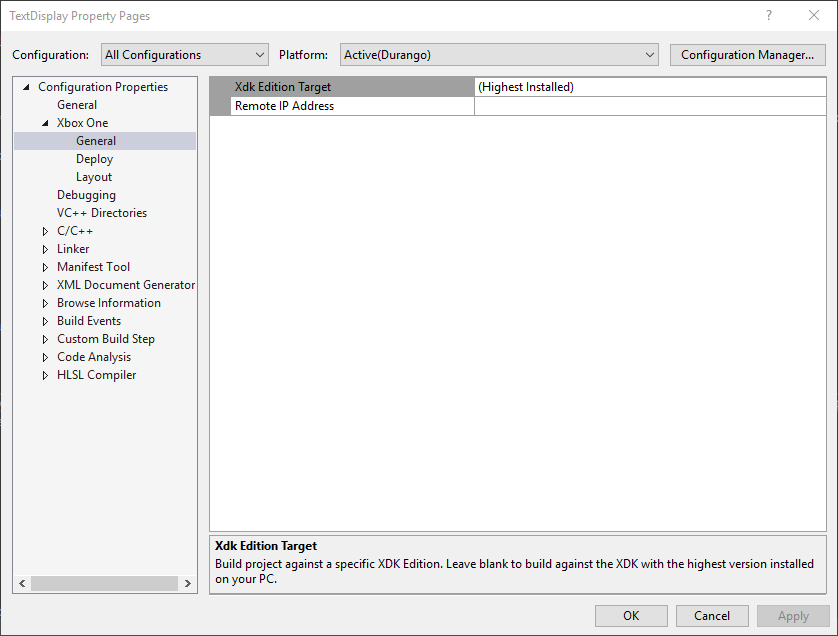Select VC++ Directories in the tree
The height and width of the screenshot is (636, 838).
102,213
